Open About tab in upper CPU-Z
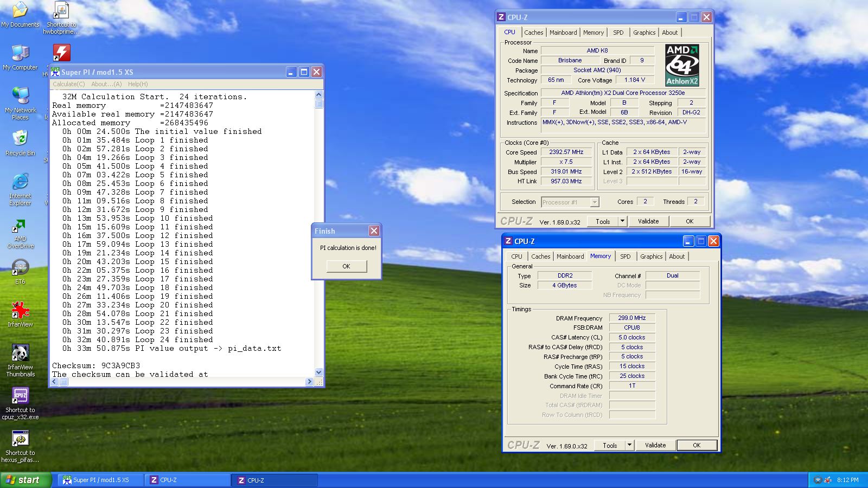This screenshot has height=488, width=868. click(x=670, y=33)
